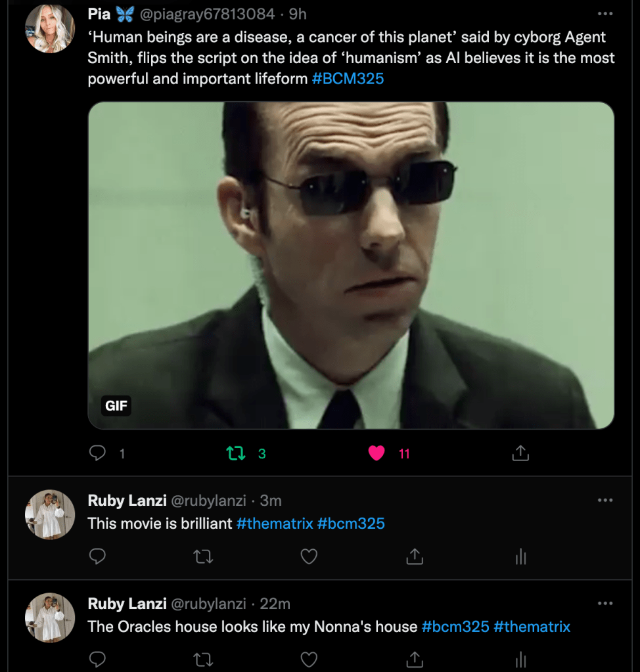
Task: Unlike Pia's tweet with 11 likes
Action: pos(377,453)
